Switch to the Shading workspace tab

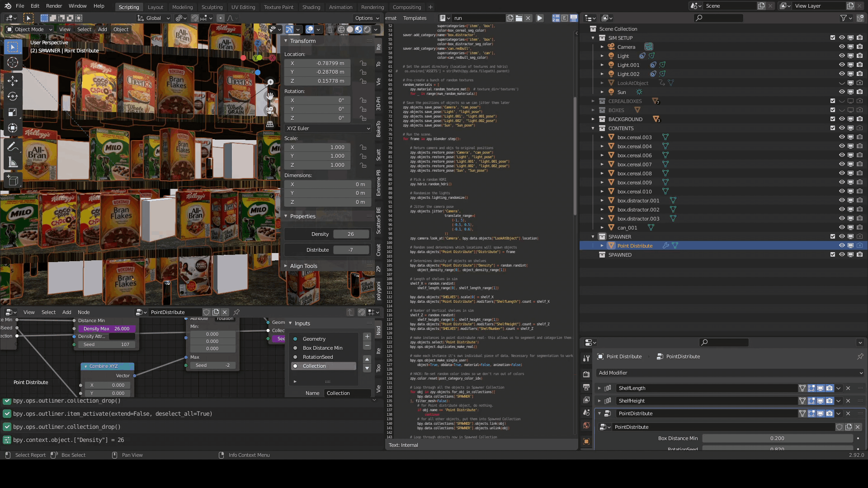click(311, 7)
